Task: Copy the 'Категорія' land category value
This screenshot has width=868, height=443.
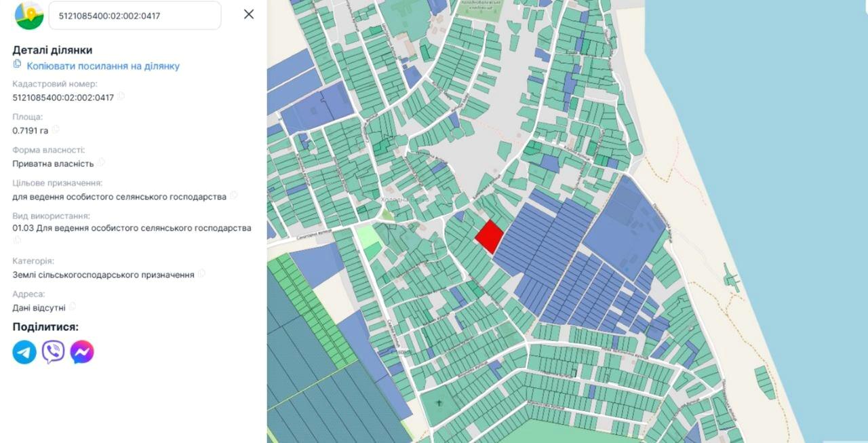Action: tap(201, 274)
